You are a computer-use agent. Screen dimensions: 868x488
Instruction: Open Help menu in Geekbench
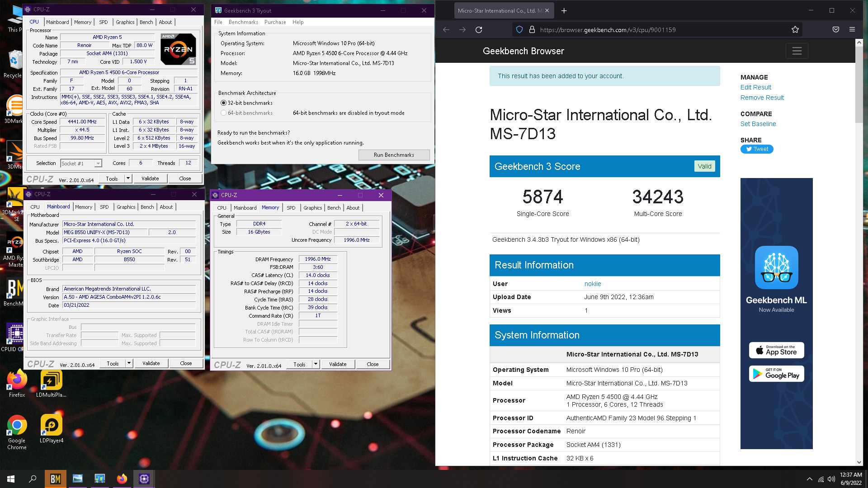point(298,22)
